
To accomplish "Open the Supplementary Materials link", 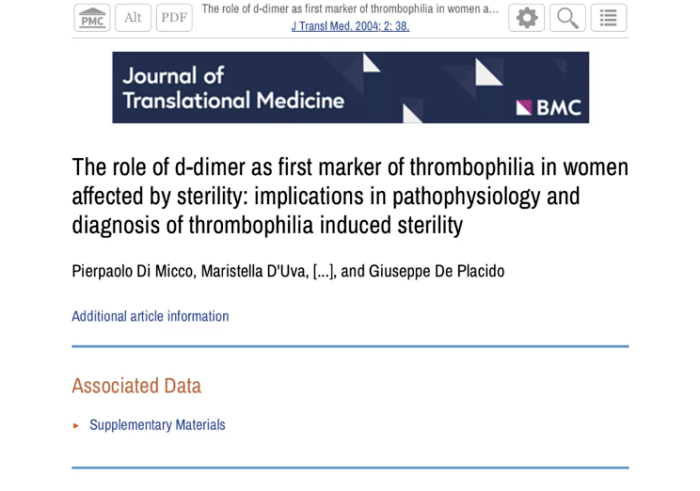I will 157,425.
